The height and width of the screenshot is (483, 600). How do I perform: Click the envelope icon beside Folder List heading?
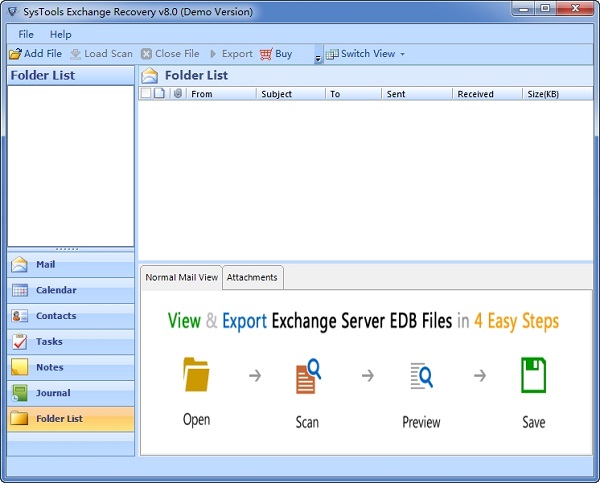(150, 75)
